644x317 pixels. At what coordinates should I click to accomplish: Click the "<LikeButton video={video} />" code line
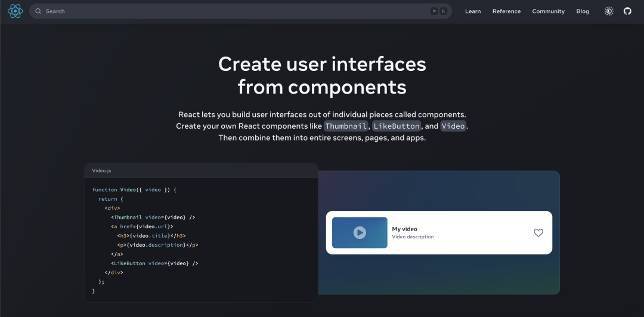[x=154, y=263]
